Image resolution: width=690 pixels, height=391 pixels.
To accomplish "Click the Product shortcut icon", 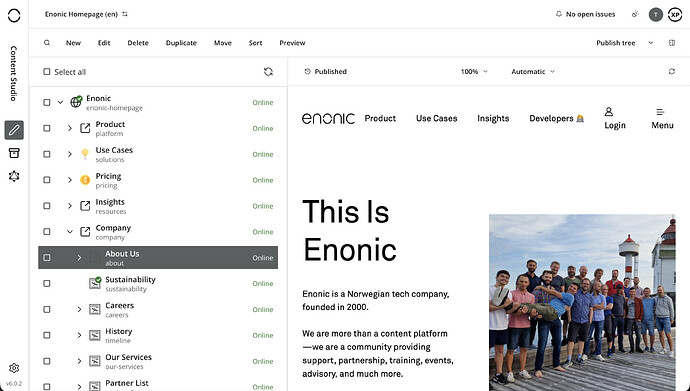I will [85, 128].
